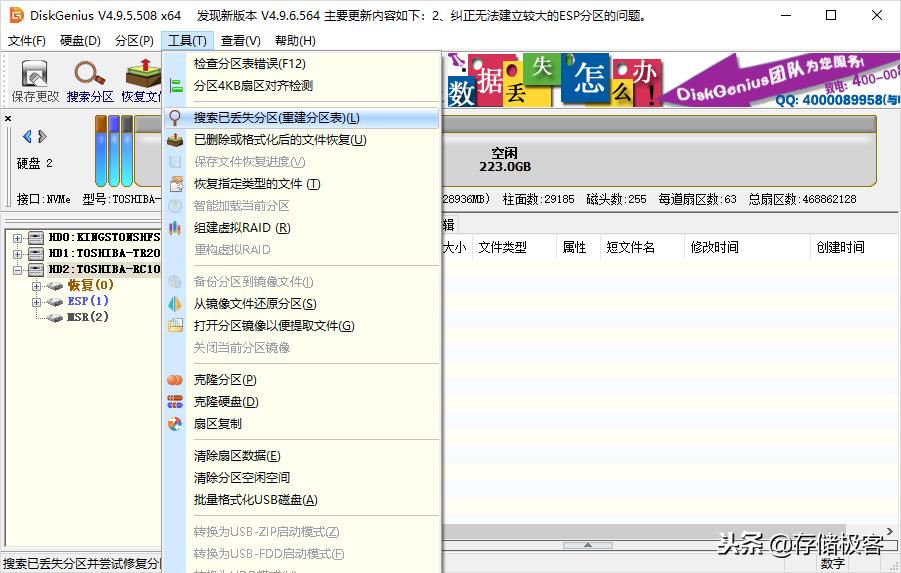Click the MSR(2) partition drive icon
The height and width of the screenshot is (573, 901).
pos(55,318)
